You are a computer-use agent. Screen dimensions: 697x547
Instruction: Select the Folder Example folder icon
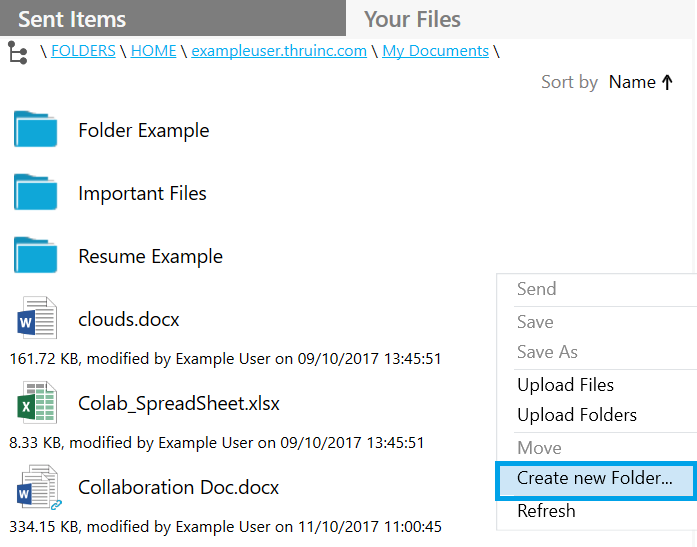coord(36,129)
